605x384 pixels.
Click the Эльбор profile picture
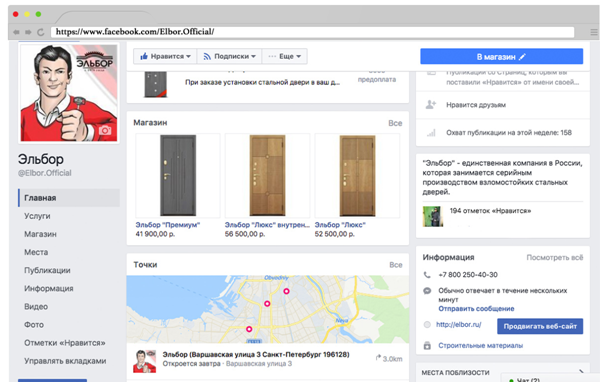coord(69,93)
